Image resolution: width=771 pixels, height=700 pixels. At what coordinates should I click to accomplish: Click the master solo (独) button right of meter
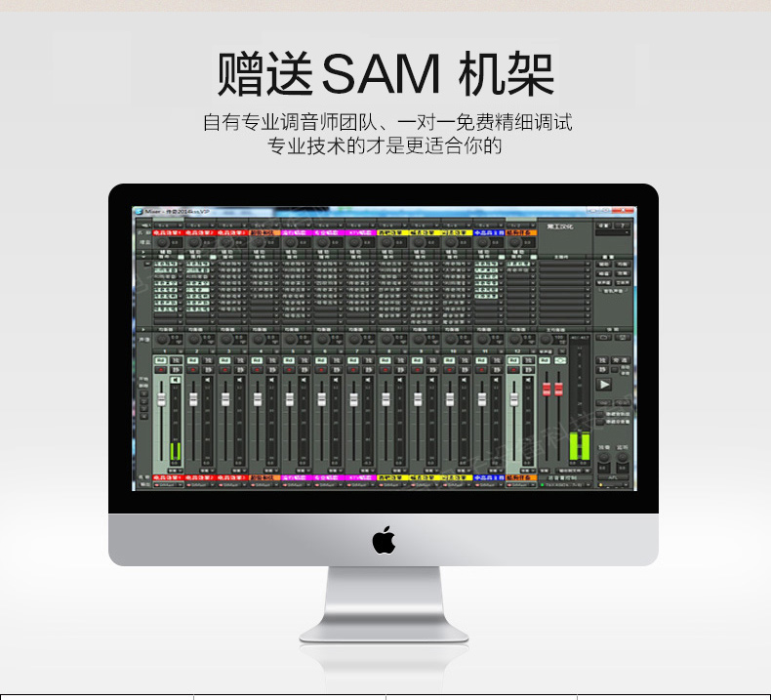click(602, 360)
